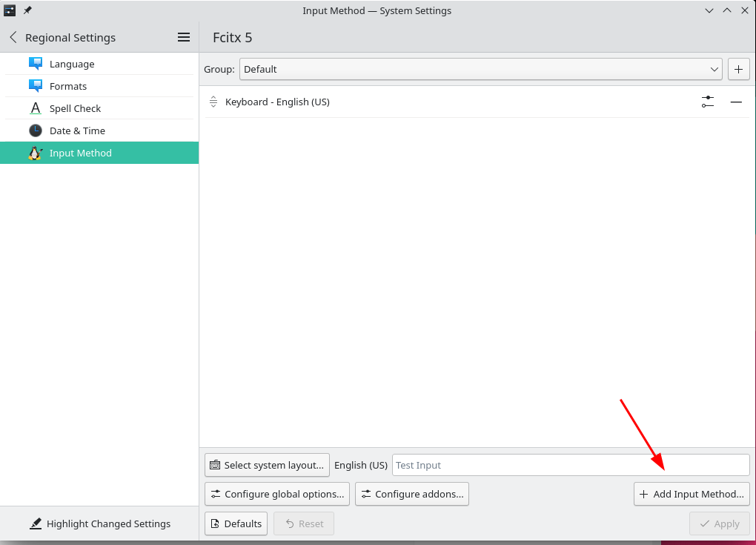Screen dimensions: 756x545
Task: Restore settings with Defaults button
Action: pos(236,523)
